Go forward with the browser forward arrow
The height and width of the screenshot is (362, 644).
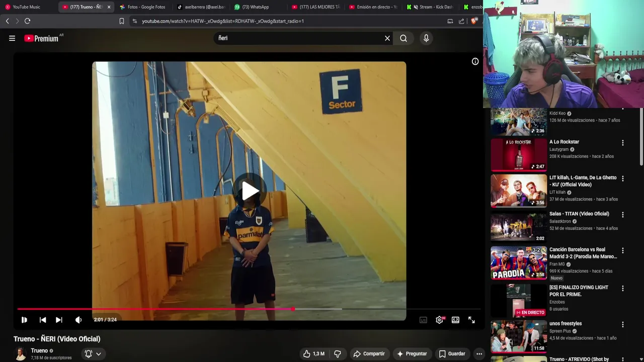click(x=17, y=21)
